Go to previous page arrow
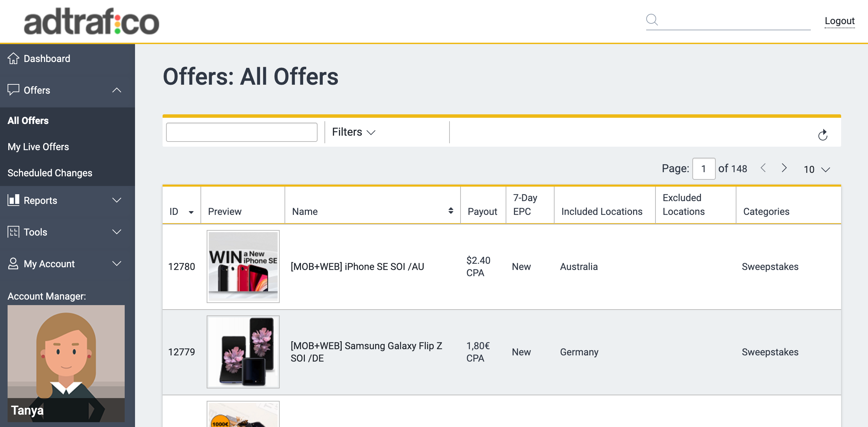This screenshot has height=427, width=868. [763, 168]
